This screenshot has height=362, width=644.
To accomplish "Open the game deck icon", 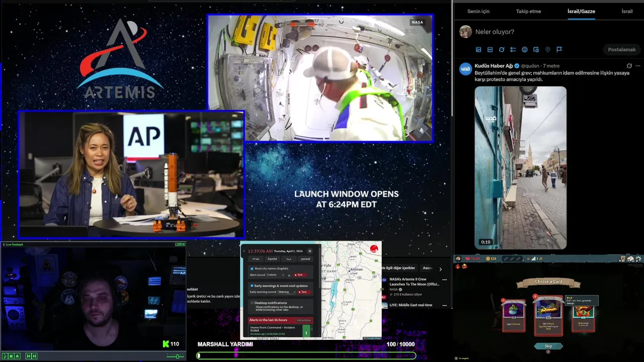I will [x=630, y=258].
